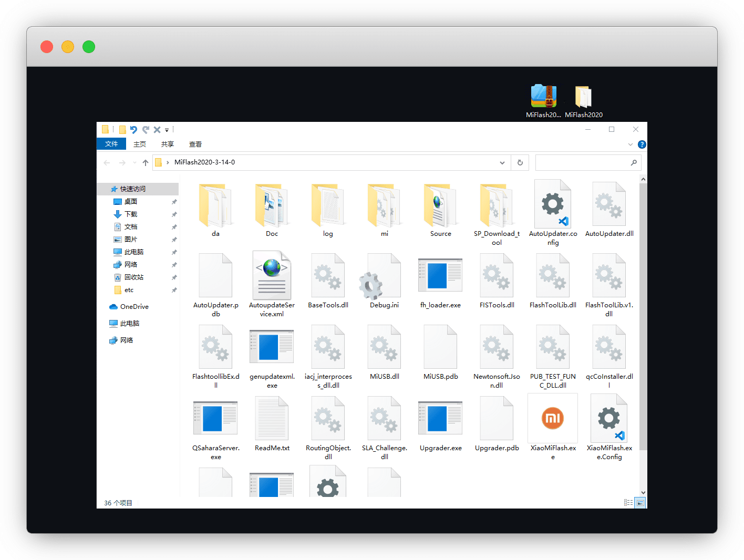Click the MiFlash2020 archive on desktop
The height and width of the screenshot is (560, 744).
543,97
